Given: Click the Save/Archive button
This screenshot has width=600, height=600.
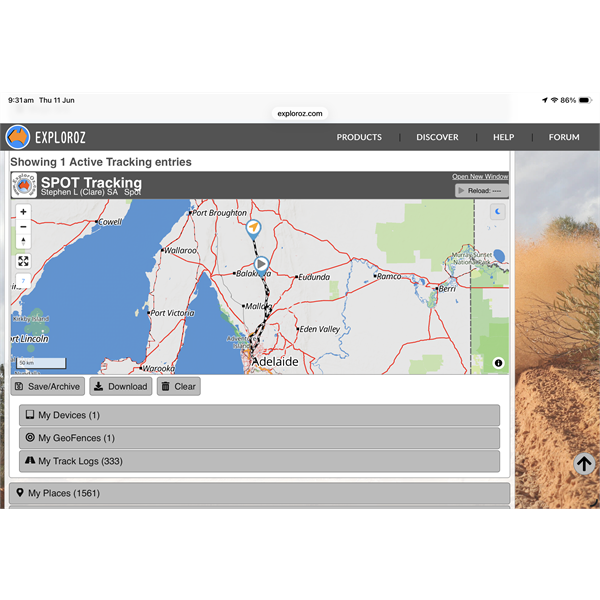Looking at the screenshot, I should pyautogui.click(x=48, y=386).
